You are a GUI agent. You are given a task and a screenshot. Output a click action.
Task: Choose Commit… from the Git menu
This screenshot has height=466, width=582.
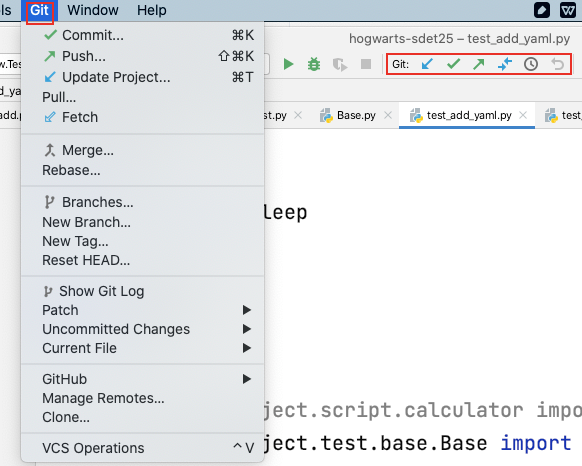coord(143,35)
